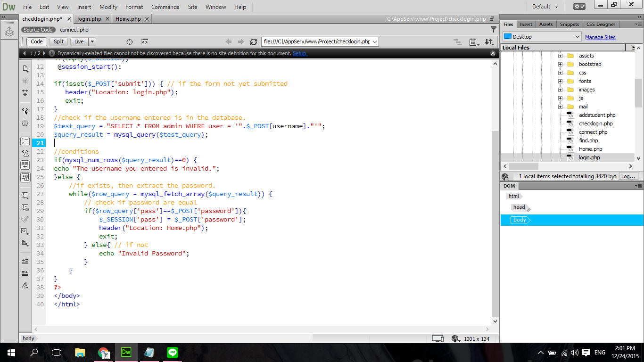The width and height of the screenshot is (644, 362).
Task: Switch to the login.php document tab
Action: (x=89, y=19)
